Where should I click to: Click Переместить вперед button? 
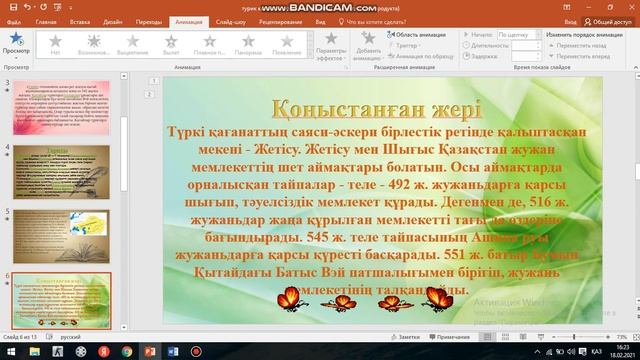(579, 56)
